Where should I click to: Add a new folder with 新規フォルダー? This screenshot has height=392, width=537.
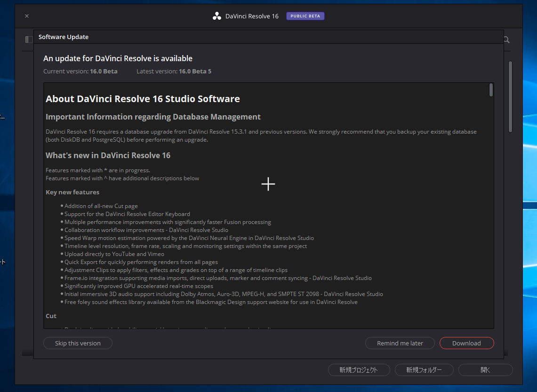pyautogui.click(x=424, y=370)
